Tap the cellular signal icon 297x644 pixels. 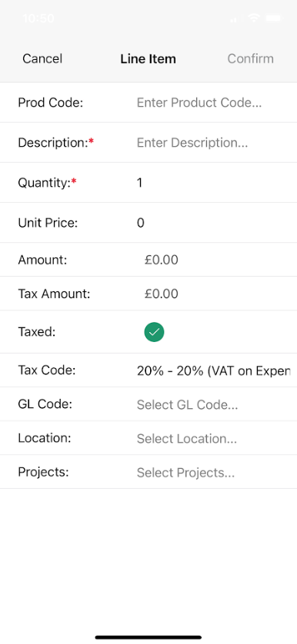[235, 18]
